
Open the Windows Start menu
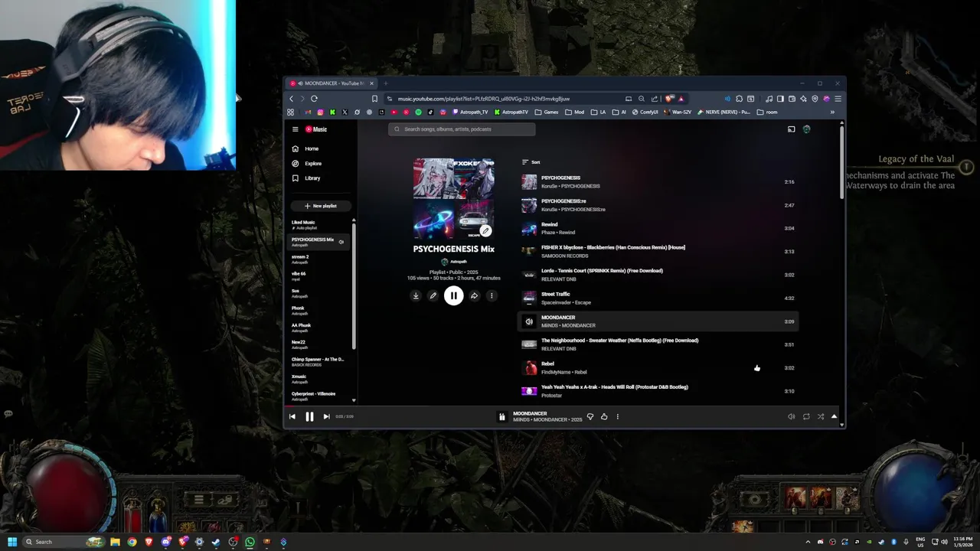(12, 542)
